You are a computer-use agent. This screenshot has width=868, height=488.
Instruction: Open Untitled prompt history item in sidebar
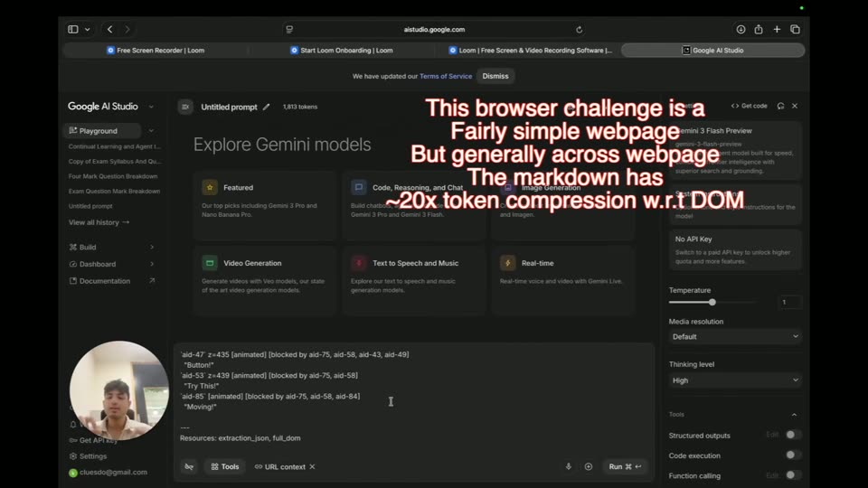click(90, 206)
